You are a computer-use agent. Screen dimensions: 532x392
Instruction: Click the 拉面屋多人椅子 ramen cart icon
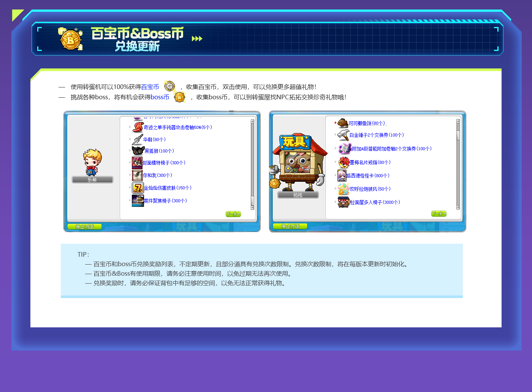(344, 202)
